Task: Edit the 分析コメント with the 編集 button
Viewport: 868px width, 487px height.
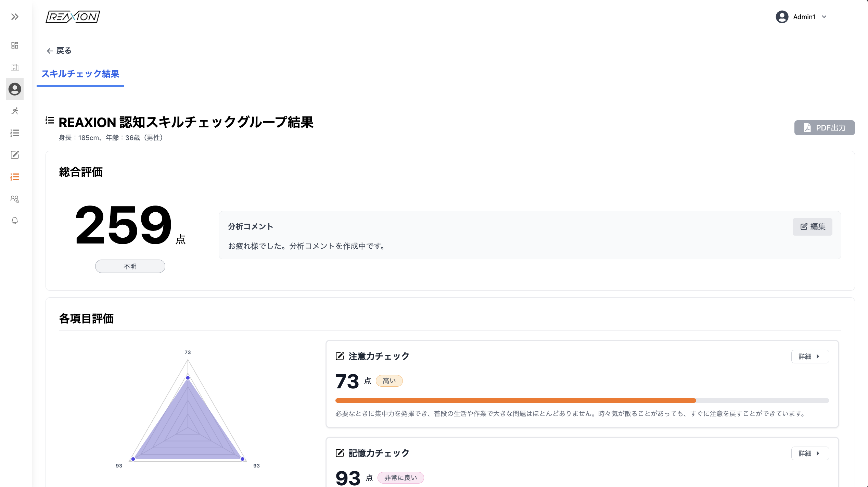Action: tap(812, 227)
